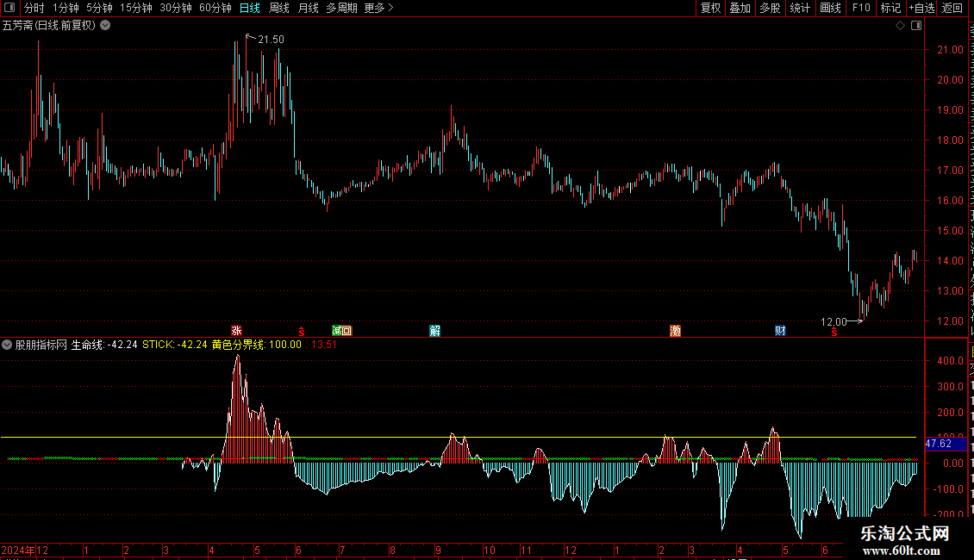
Task: Click the 股朋指标网 indicator name
Action: pyautogui.click(x=41, y=345)
